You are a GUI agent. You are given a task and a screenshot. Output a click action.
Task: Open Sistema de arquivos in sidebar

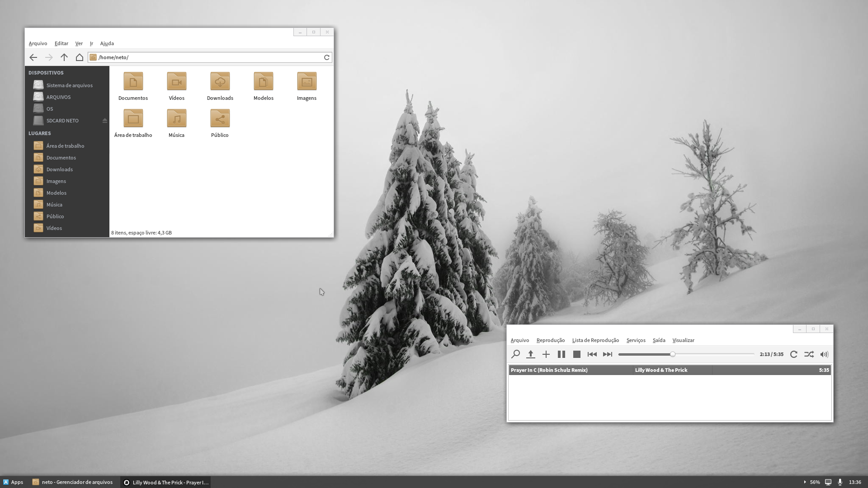(67, 85)
